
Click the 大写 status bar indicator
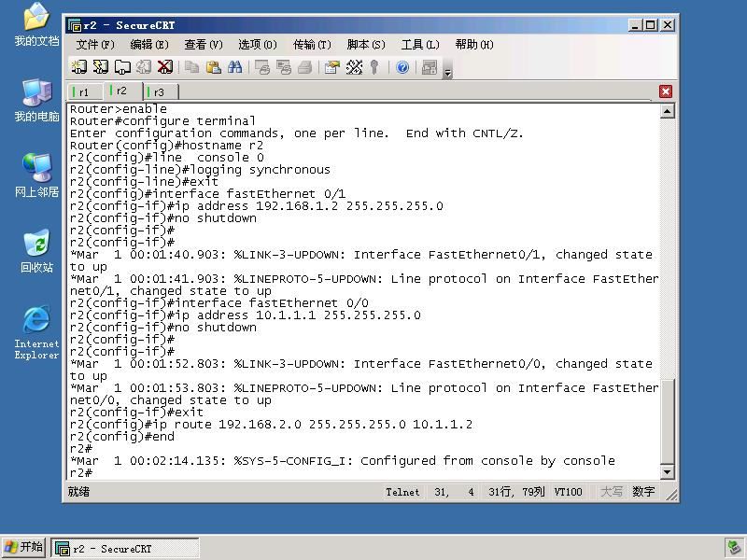pos(612,492)
